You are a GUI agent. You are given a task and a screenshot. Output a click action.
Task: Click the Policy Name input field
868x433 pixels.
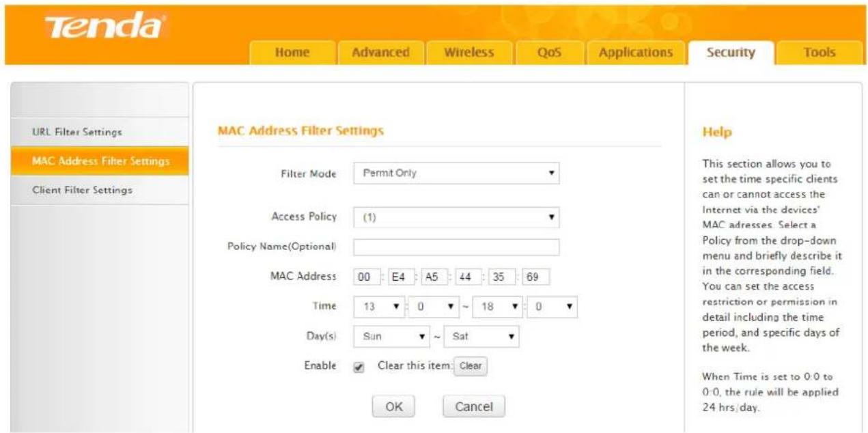click(456, 247)
